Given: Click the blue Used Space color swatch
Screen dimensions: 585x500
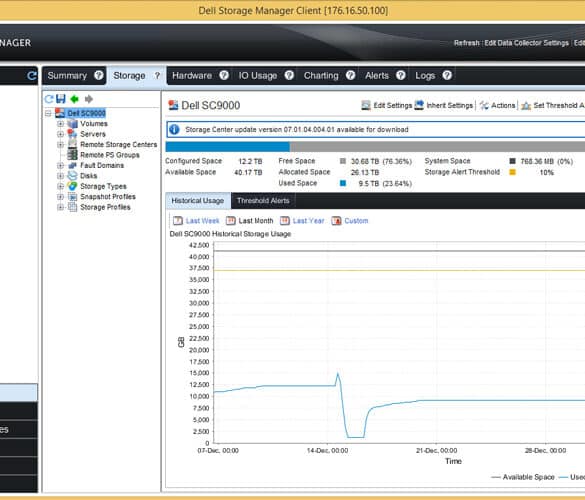Looking at the screenshot, I should (343, 183).
